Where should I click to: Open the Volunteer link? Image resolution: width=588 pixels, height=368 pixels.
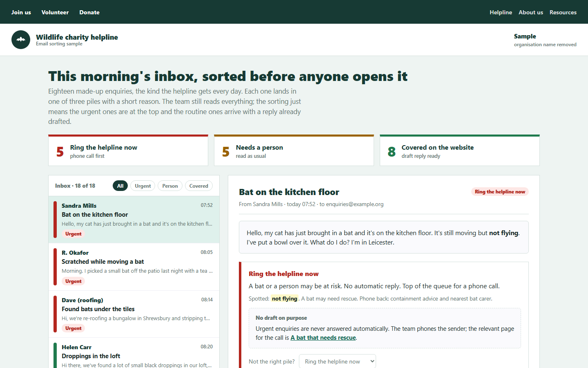coord(55,12)
